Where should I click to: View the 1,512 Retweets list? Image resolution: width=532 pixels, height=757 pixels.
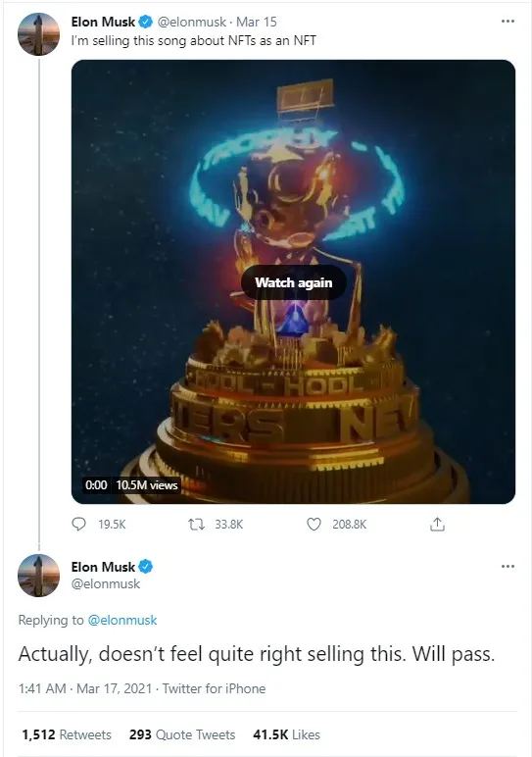click(x=67, y=734)
